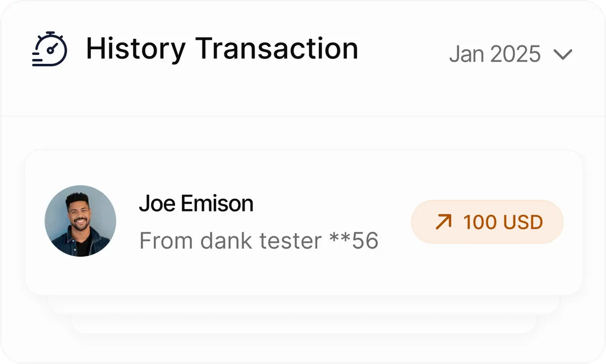Click the second stacked card below the transaction

pyautogui.click(x=303, y=305)
